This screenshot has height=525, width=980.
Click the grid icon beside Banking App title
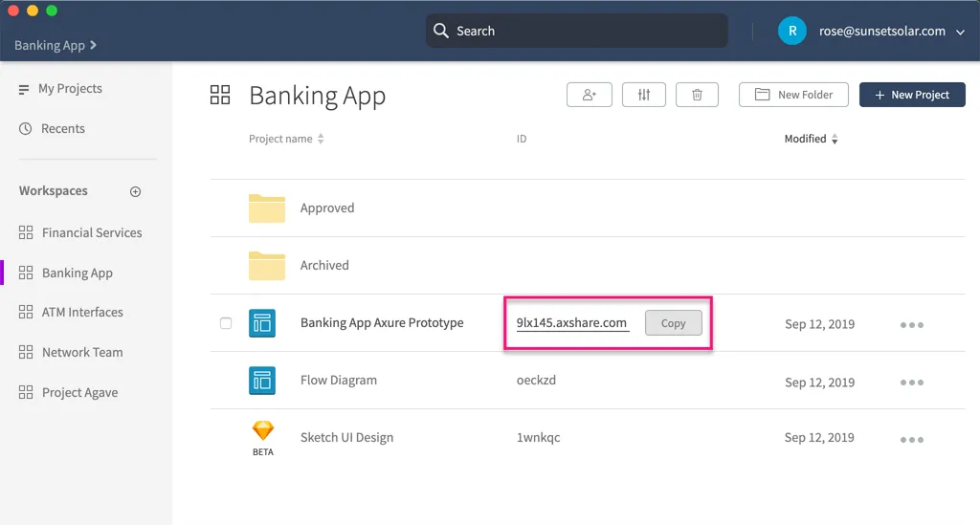pos(220,95)
